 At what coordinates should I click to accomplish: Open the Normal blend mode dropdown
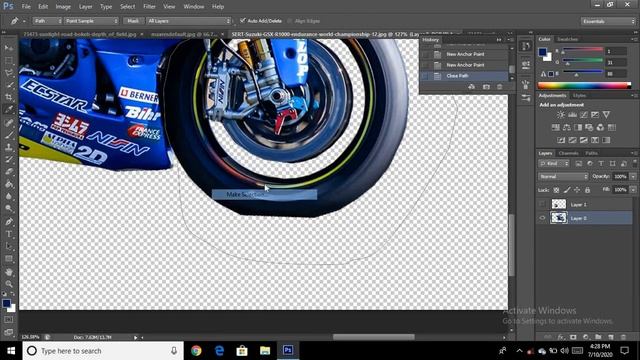pyautogui.click(x=563, y=176)
